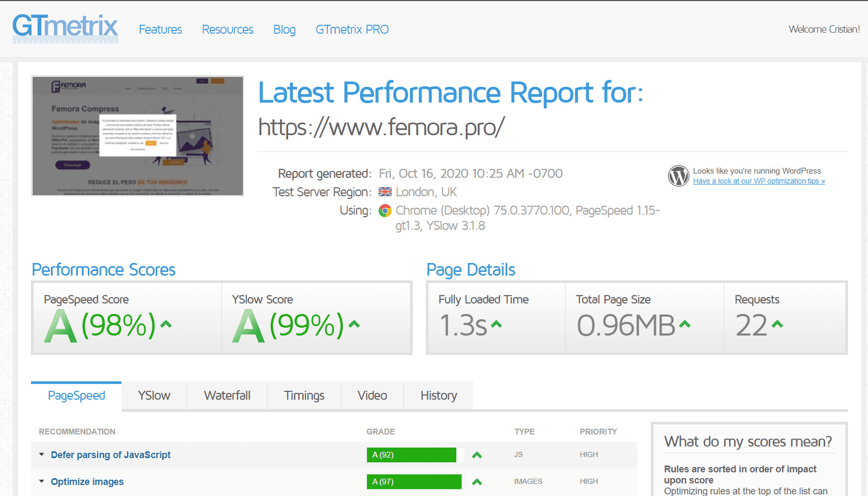Click the 1.3s Fully Loaded Time value
Image resolution: width=868 pixels, height=496 pixels.
(x=463, y=325)
